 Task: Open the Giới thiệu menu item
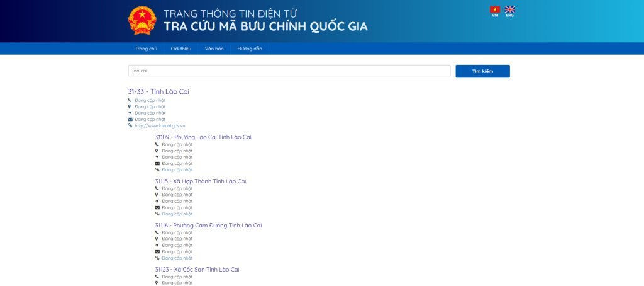click(180, 49)
